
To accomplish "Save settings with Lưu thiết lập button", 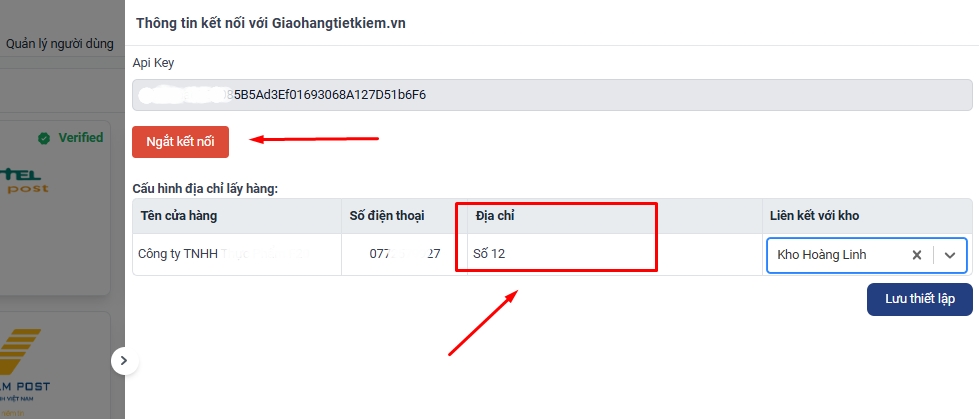I will tap(920, 299).
